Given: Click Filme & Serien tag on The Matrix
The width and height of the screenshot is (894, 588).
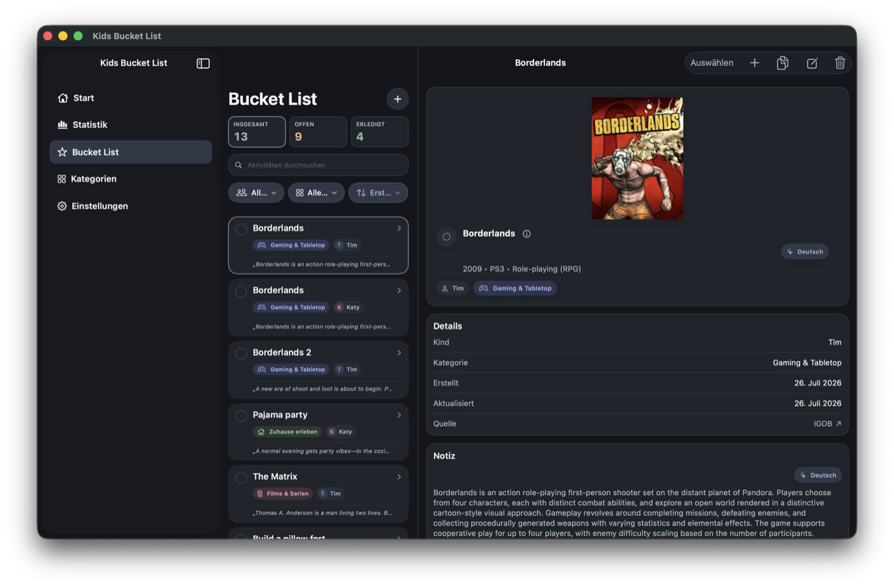Looking at the screenshot, I should click(283, 494).
